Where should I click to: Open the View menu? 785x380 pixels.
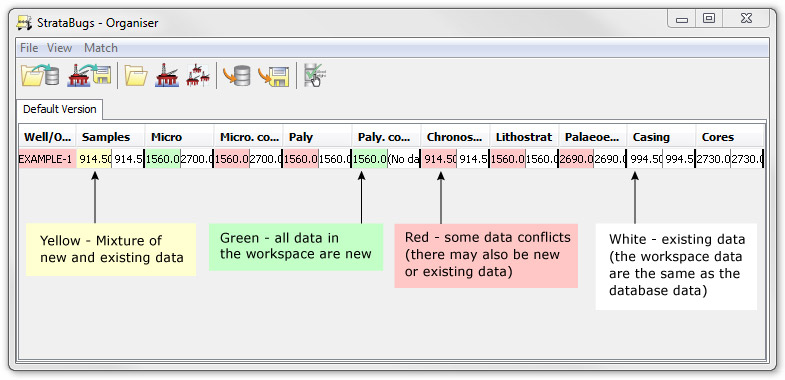60,48
